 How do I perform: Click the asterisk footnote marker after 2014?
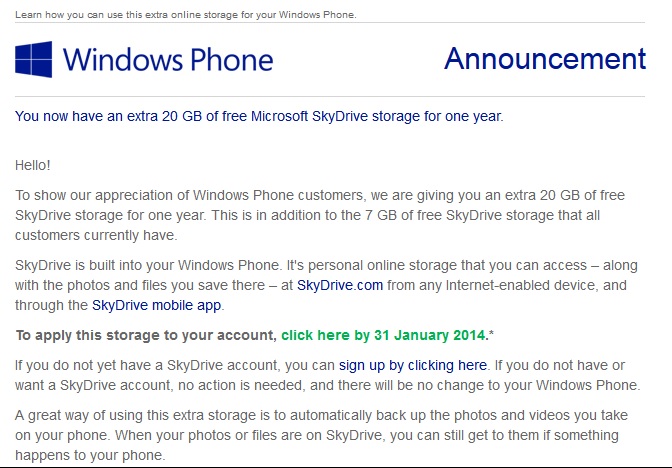(x=491, y=334)
